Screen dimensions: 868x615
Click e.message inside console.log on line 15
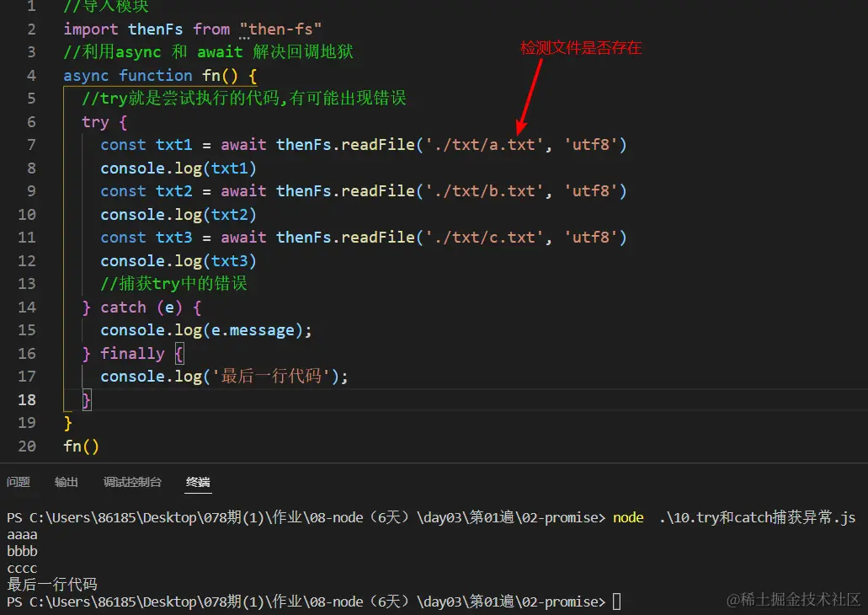click(253, 330)
